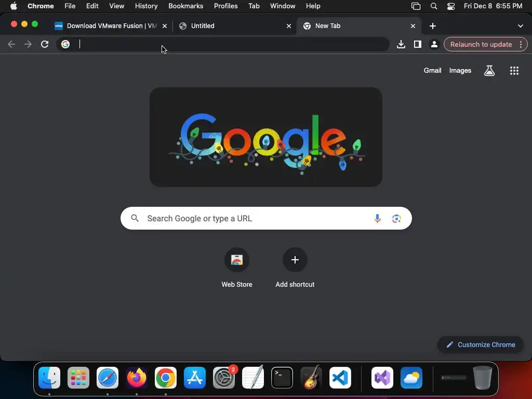
Task: Open the Gmail link
Action: 432,71
